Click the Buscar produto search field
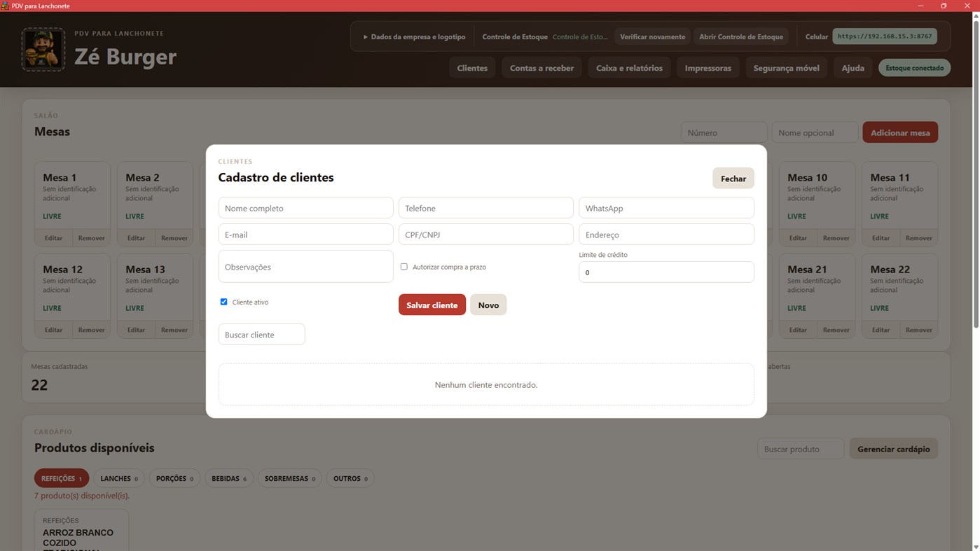Screen dimensions: 980x551 coord(801,449)
